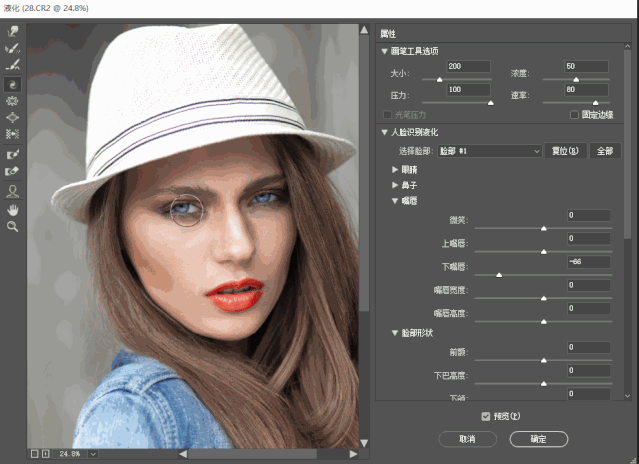This screenshot has height=464, width=639.
Task: Select the Twirl Clockwise tool
Action: point(13,84)
